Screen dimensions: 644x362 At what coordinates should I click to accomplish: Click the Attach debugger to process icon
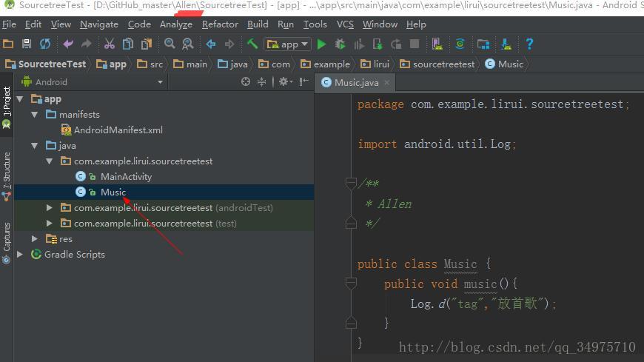378,44
